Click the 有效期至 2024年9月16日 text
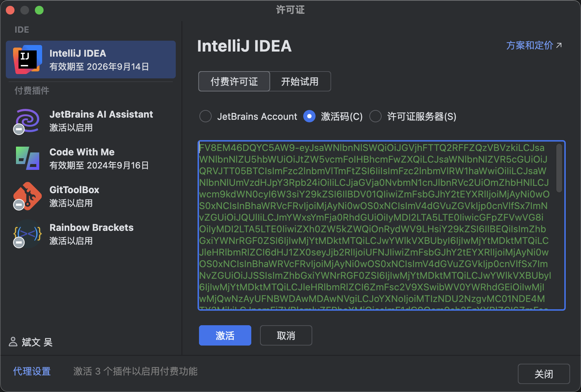This screenshot has width=581, height=392. coord(99,166)
